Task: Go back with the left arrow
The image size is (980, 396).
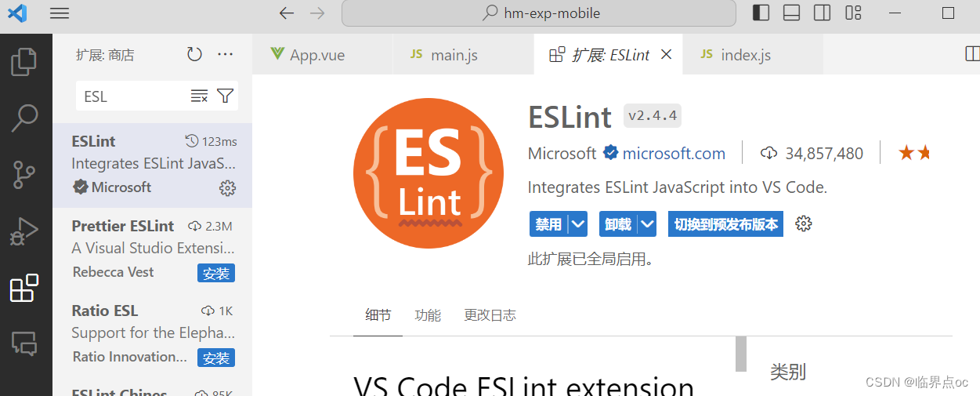Action: (x=287, y=13)
